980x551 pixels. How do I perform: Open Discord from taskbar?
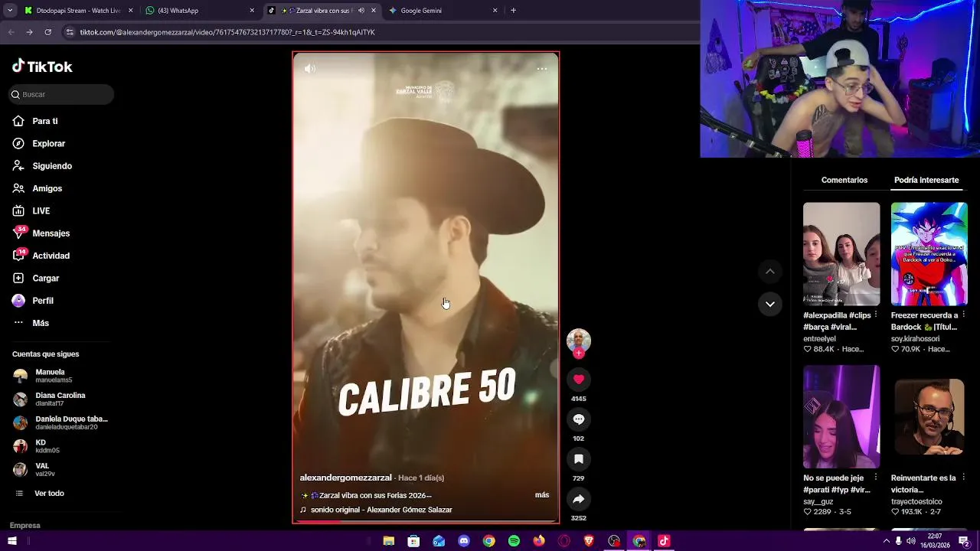click(x=464, y=541)
